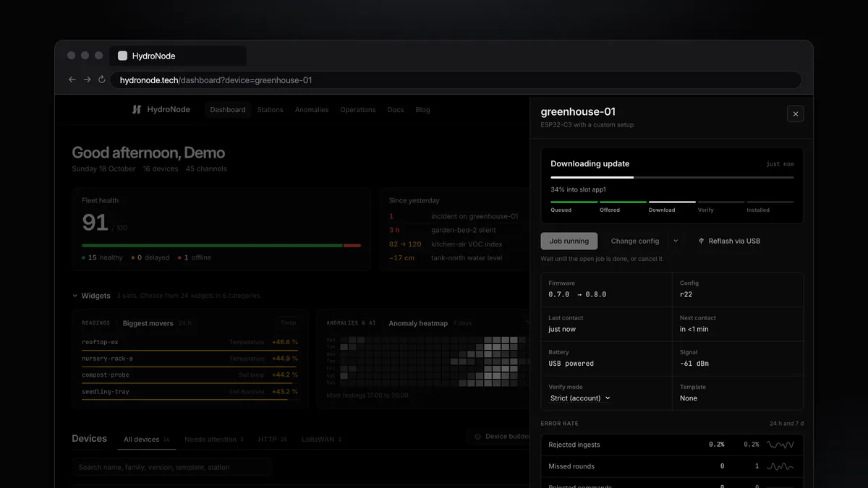Reload the page with the refresh icon
The height and width of the screenshot is (488, 868).
coord(102,80)
